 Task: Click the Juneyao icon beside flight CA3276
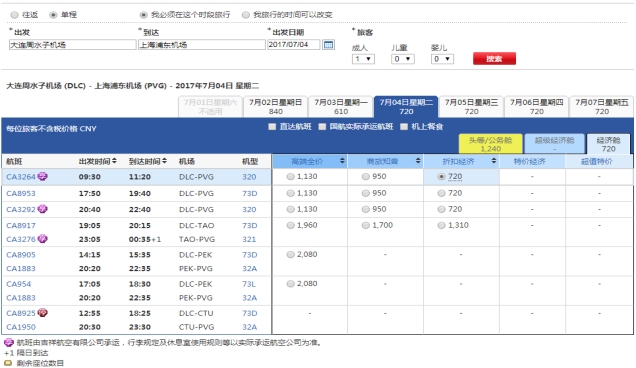tap(43, 239)
